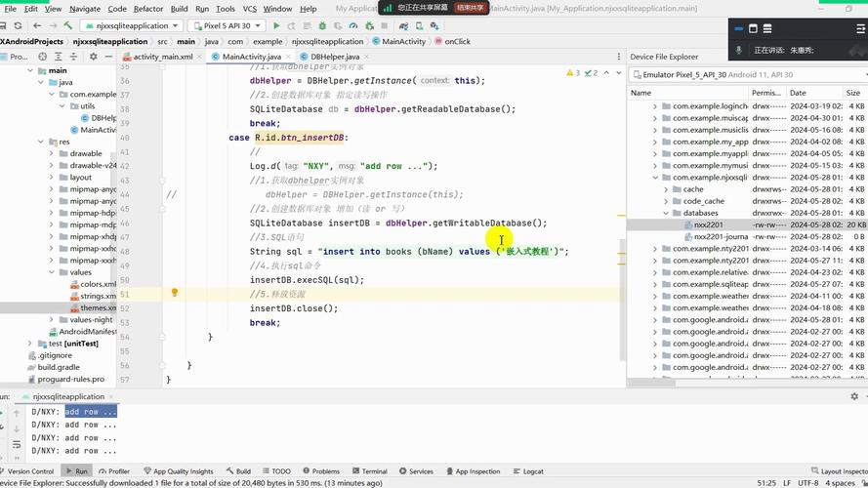Screen dimensions: 868x488
Task: Open the Logcat tool window
Action: coord(528,471)
